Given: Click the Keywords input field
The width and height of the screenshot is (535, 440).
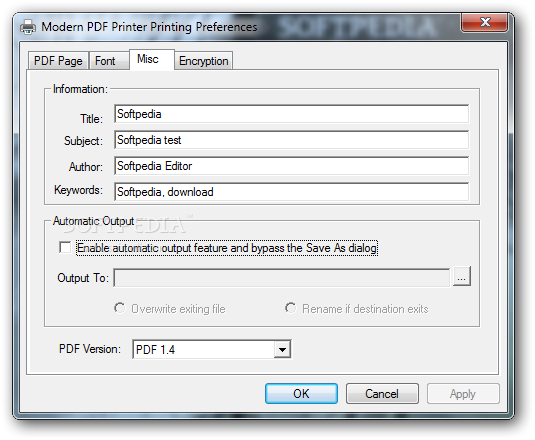Looking at the screenshot, I should click(x=291, y=192).
